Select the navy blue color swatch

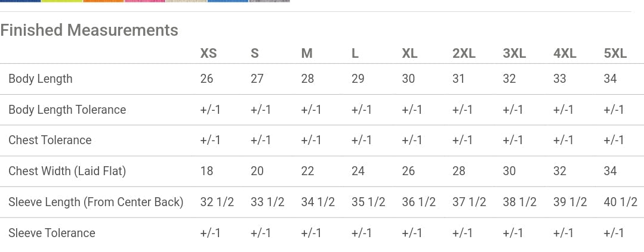(x=20, y=1)
